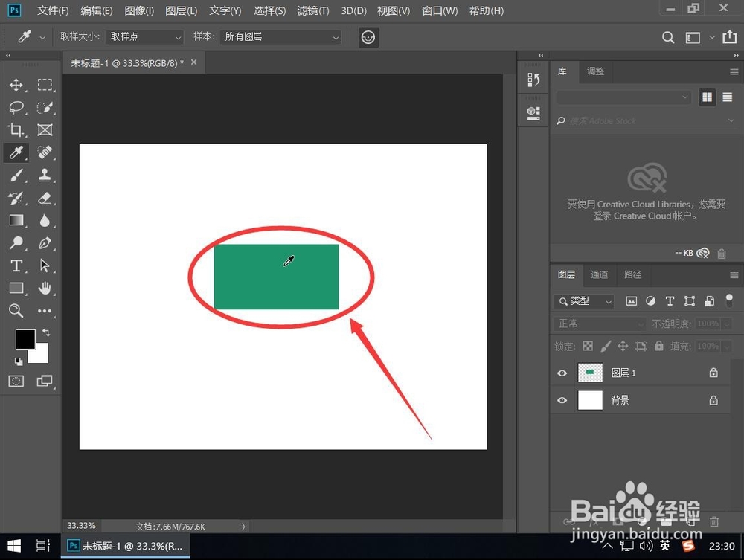Toggle pixel layer filter icon
The width and height of the screenshot is (744, 560).
[x=631, y=301]
